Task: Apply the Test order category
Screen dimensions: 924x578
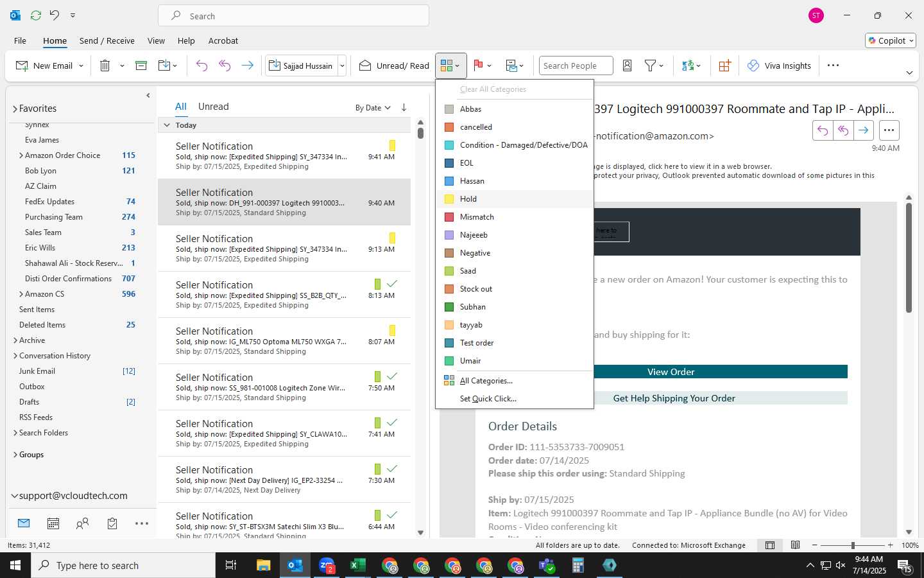Action: coord(515,343)
